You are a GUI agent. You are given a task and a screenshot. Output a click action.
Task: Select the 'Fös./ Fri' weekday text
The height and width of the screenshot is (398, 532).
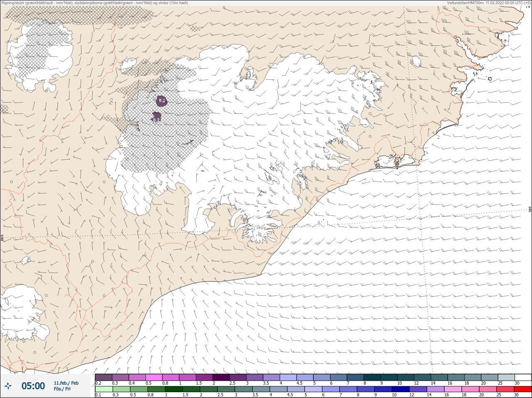(62, 389)
